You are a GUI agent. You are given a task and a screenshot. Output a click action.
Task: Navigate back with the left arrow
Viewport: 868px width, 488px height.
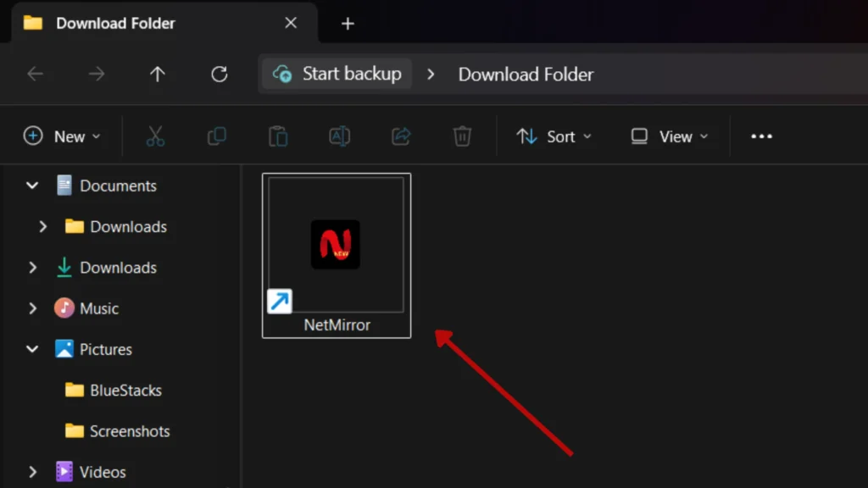coord(36,75)
